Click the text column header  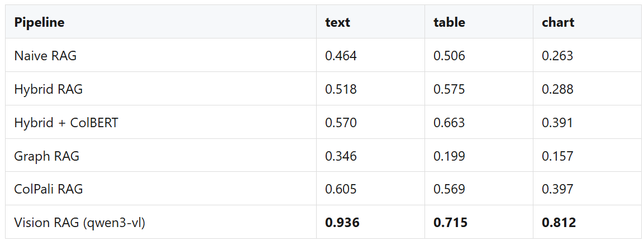[337, 22]
